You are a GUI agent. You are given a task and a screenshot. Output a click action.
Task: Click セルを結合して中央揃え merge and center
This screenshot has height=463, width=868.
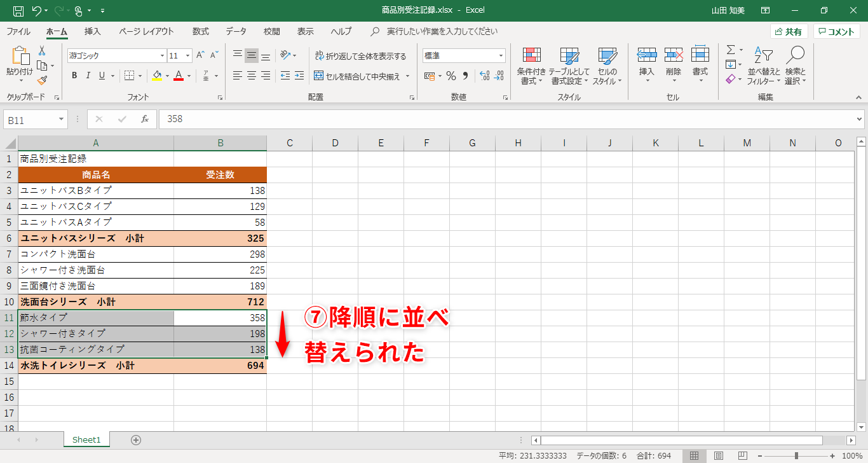(357, 76)
